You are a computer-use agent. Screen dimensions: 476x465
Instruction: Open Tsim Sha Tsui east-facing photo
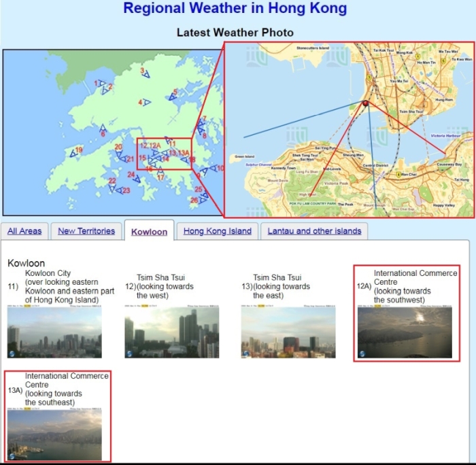[x=288, y=333]
